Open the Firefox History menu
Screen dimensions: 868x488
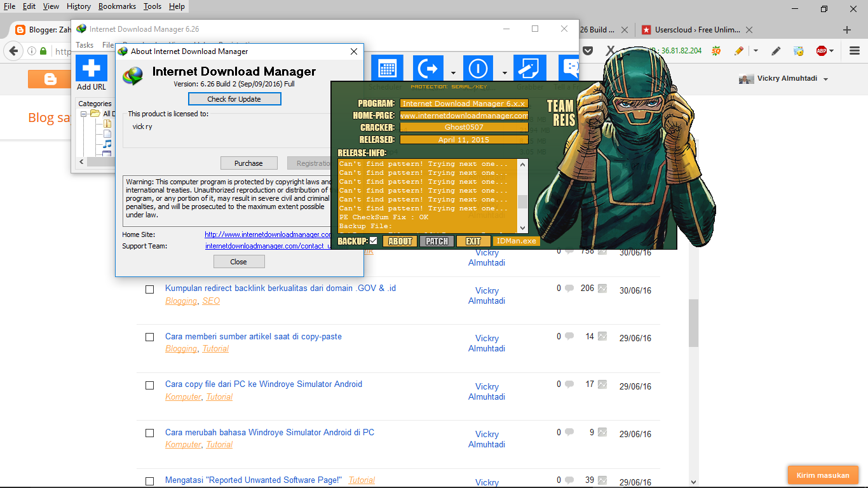click(x=79, y=6)
